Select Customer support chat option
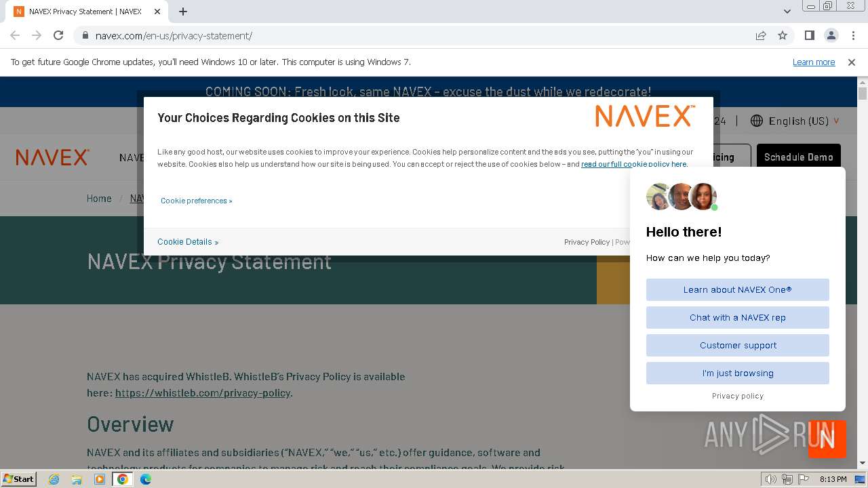868x488 pixels. coord(737,345)
